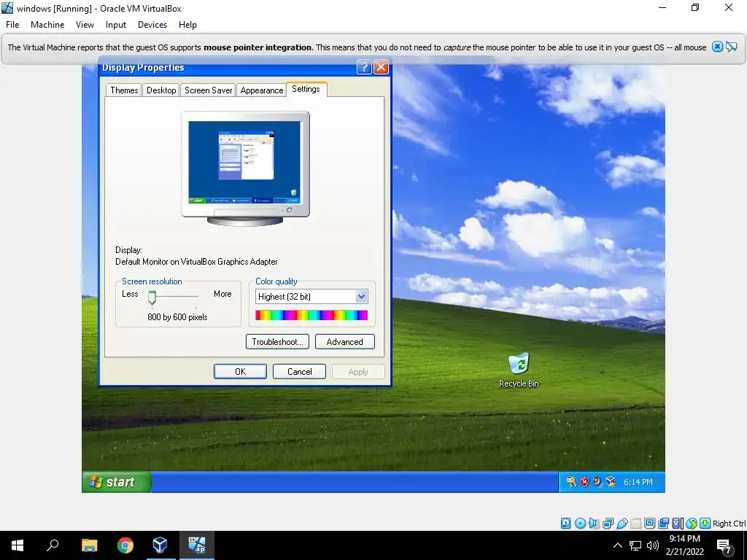The width and height of the screenshot is (747, 560).
Task: Switch to the Appearance tab
Action: point(262,90)
